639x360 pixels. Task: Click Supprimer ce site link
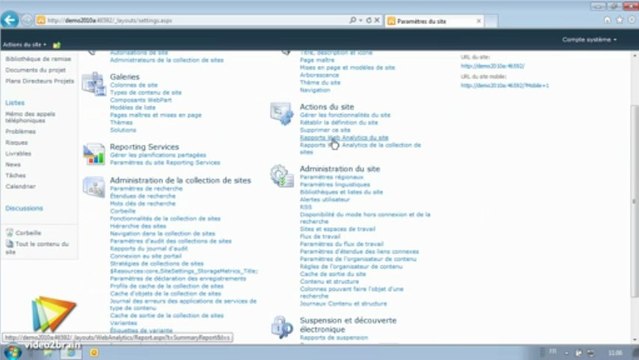click(325, 130)
